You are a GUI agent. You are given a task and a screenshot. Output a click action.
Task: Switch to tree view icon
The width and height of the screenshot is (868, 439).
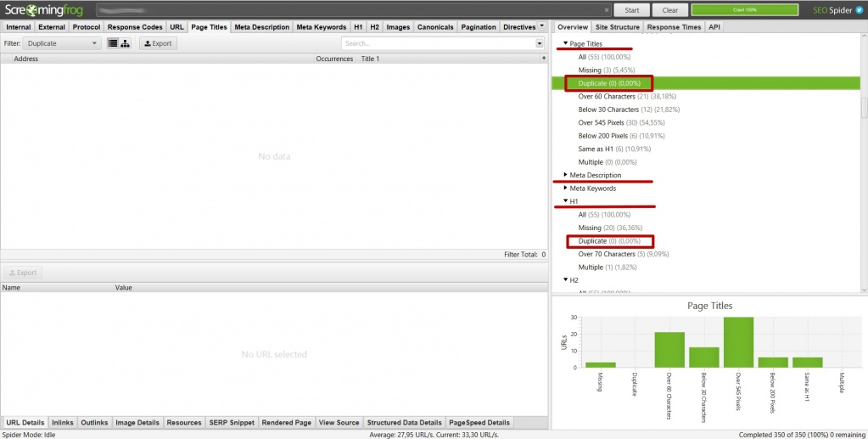point(126,43)
